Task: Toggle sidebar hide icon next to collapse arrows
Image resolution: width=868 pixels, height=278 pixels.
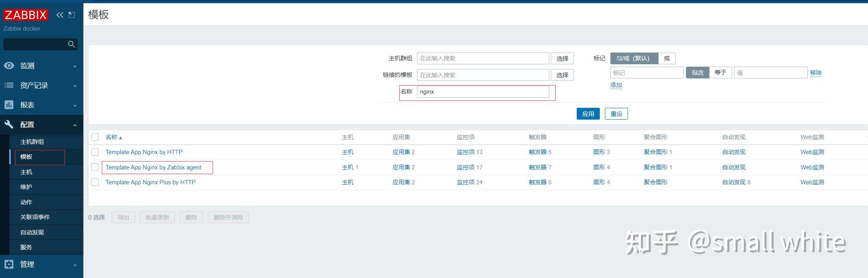Action: 72,15
